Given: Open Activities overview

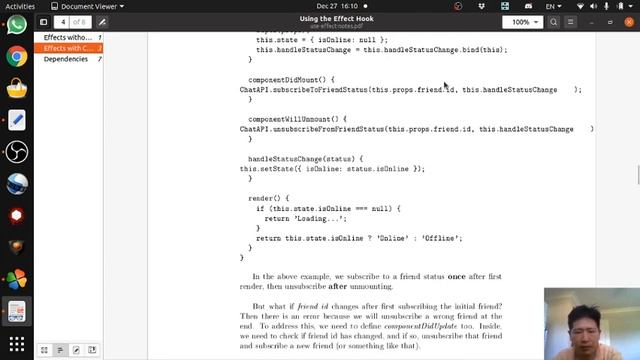Looking at the screenshot, I should point(20,6).
